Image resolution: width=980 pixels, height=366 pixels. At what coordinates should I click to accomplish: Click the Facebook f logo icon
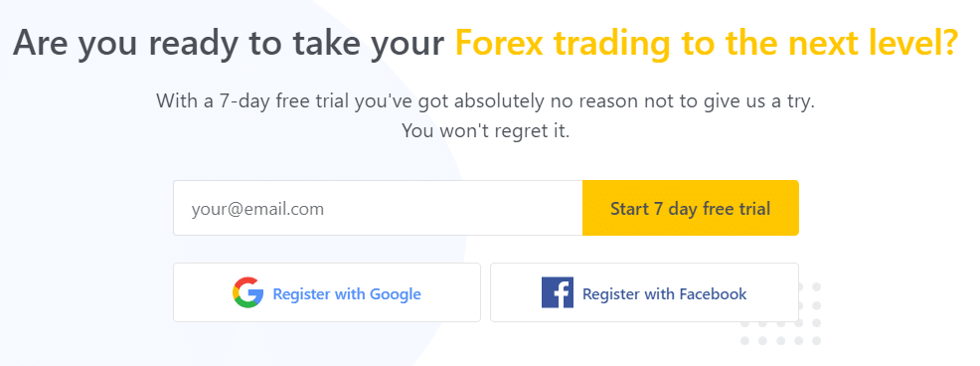pos(558,292)
